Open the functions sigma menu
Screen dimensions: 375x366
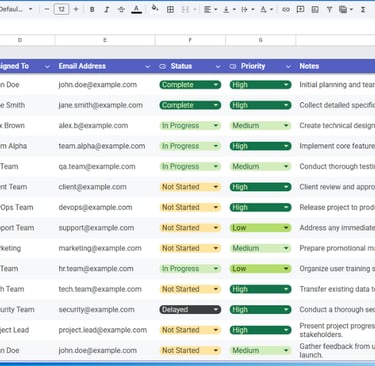(x=363, y=9)
